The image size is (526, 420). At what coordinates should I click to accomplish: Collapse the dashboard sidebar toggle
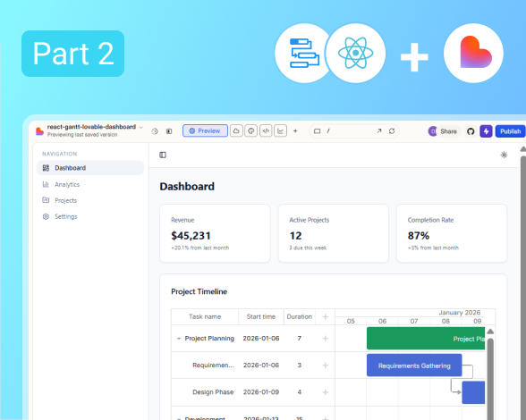point(163,155)
